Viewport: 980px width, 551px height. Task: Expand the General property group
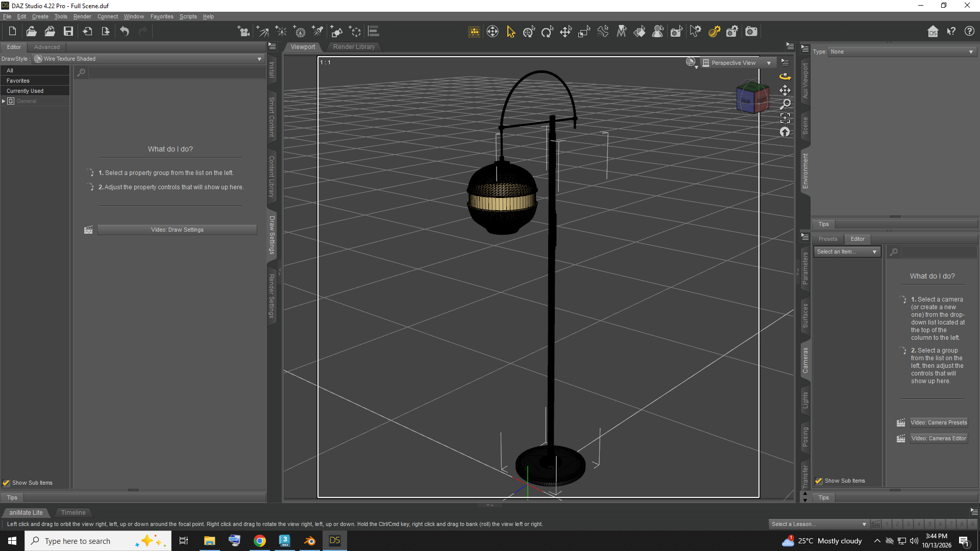pos(4,101)
